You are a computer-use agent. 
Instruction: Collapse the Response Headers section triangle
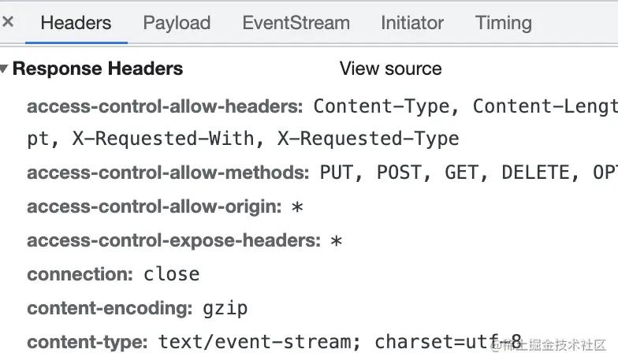click(5, 69)
